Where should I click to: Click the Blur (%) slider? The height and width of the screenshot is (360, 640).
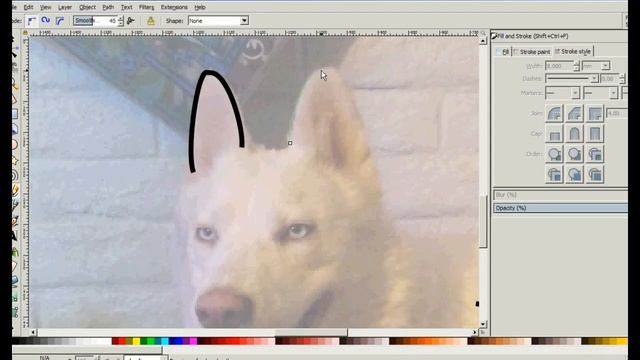tap(560, 195)
